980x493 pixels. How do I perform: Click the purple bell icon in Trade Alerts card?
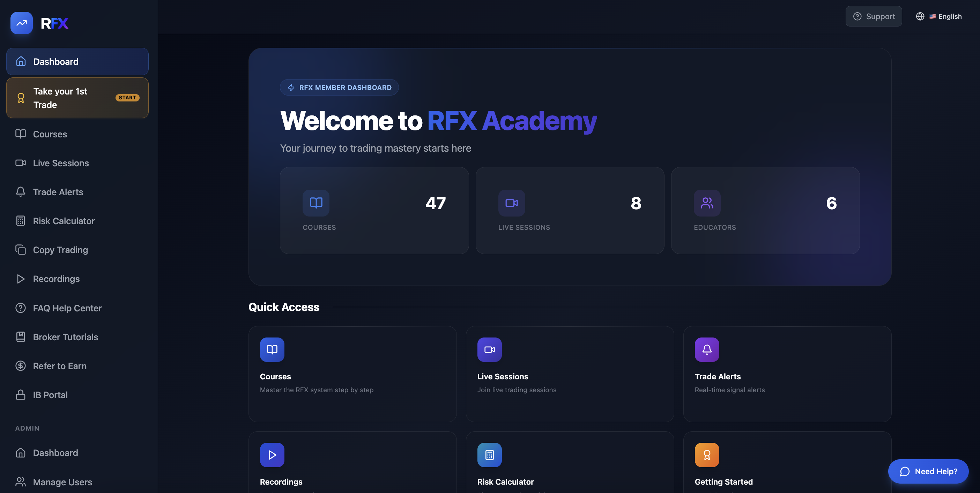(x=707, y=350)
